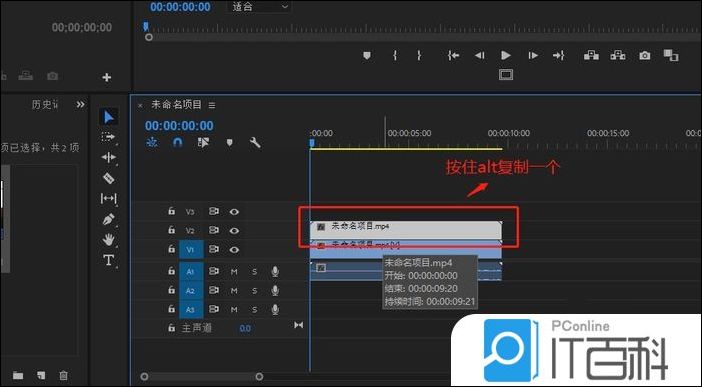This screenshot has width=702, height=387.
Task: Click project panel Clear trash icon
Action: tap(64, 375)
